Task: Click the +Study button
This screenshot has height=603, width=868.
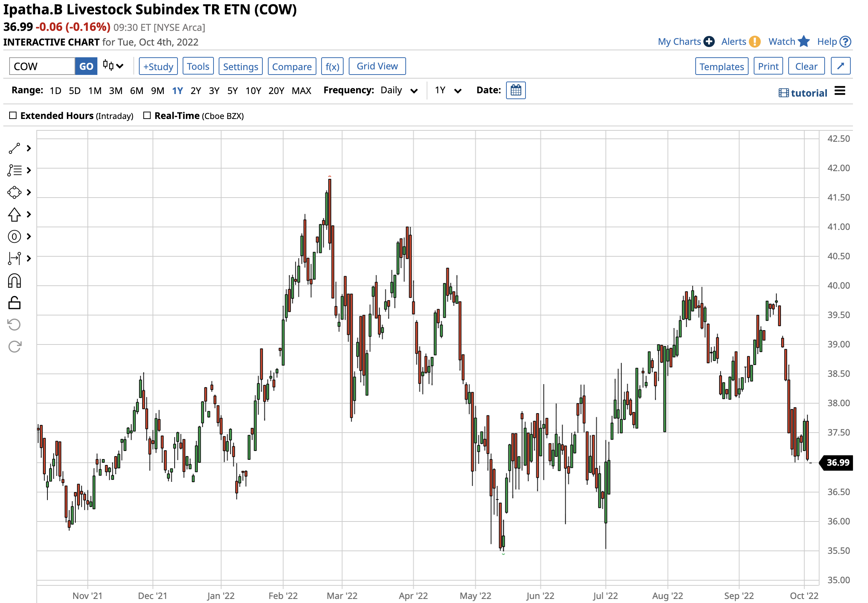Action: [x=158, y=66]
